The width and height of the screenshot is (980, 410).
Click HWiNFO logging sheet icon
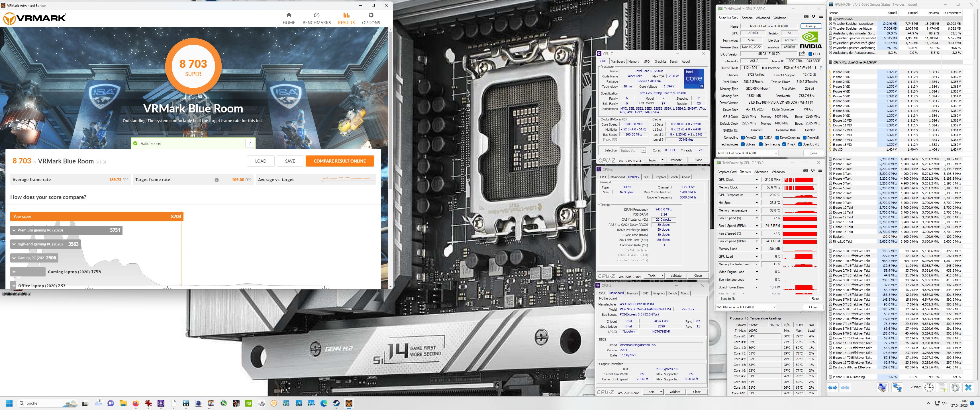point(942,388)
